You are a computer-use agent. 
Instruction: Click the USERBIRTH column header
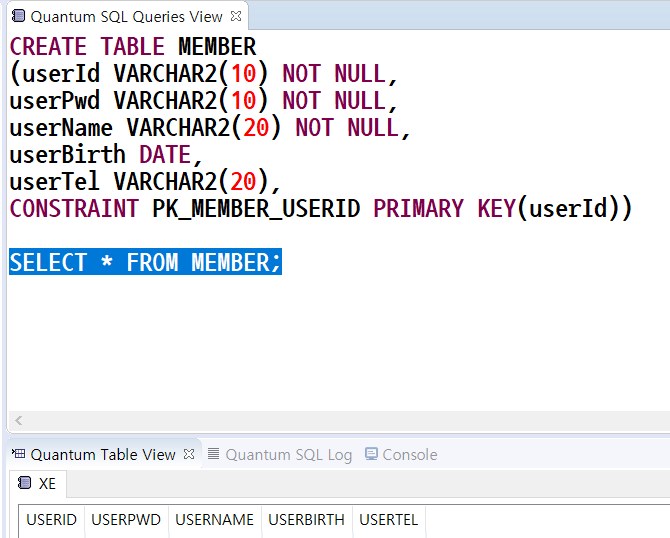click(306, 520)
